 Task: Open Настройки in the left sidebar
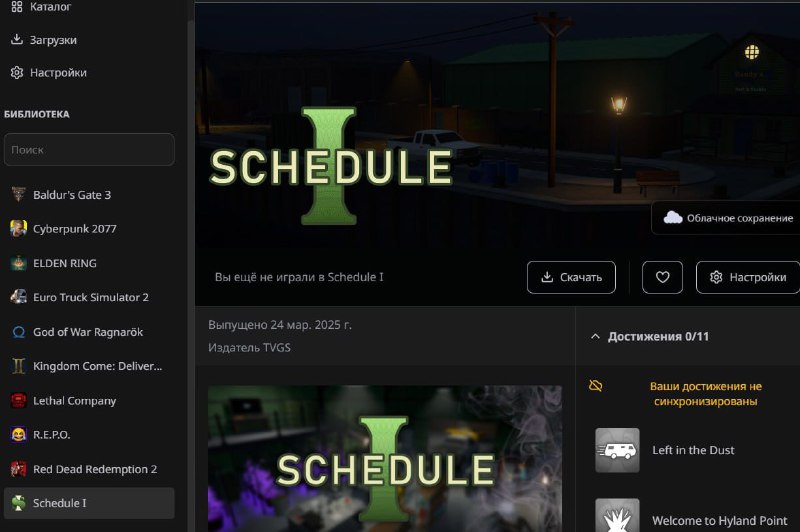57,73
